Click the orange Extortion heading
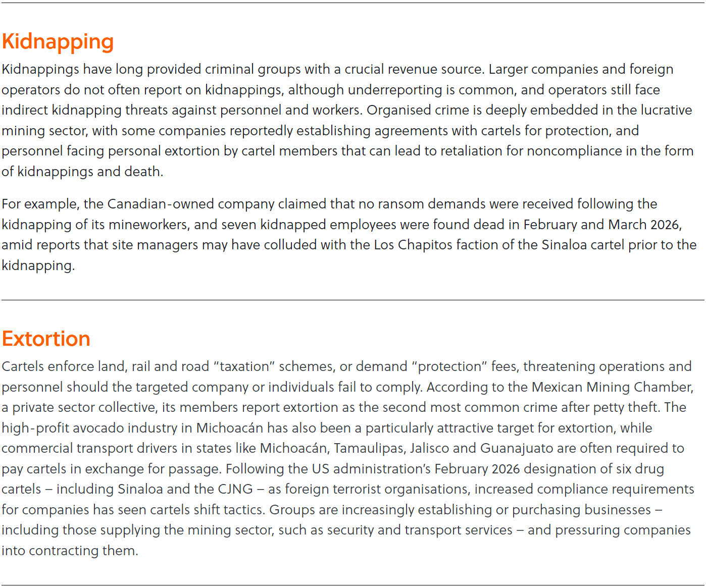 click(46, 339)
